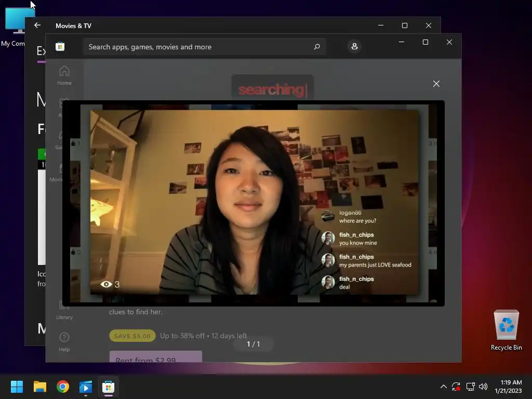
Task: Launch Google Chrome from taskbar
Action: pos(63,387)
